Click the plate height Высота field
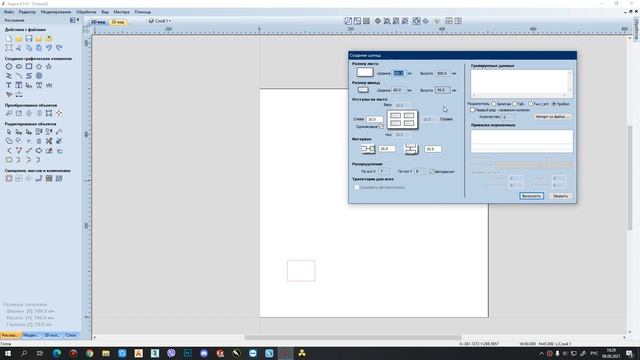The image size is (640, 360). [443, 90]
